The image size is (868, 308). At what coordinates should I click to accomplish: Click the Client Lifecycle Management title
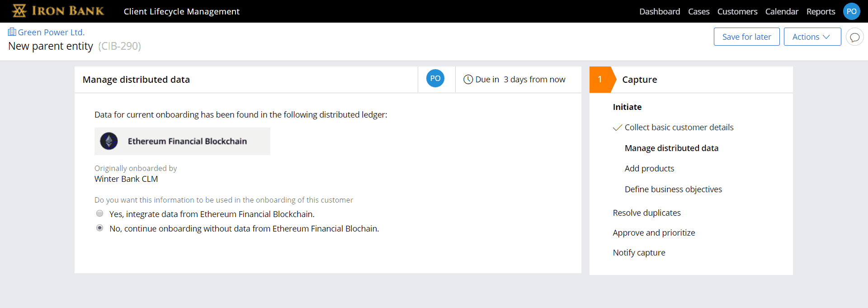click(182, 11)
